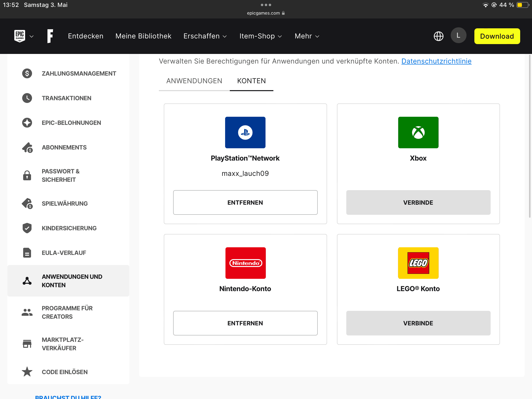Click the tag icon beside Abonnements

(x=27, y=148)
